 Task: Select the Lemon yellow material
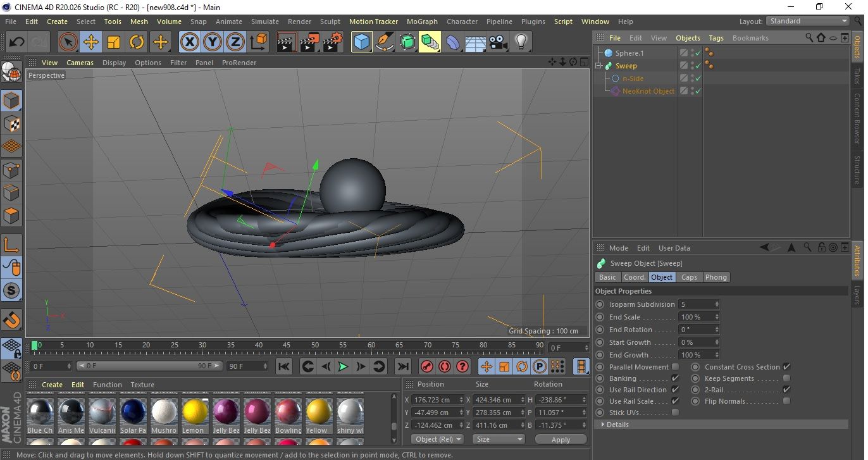[x=195, y=416]
